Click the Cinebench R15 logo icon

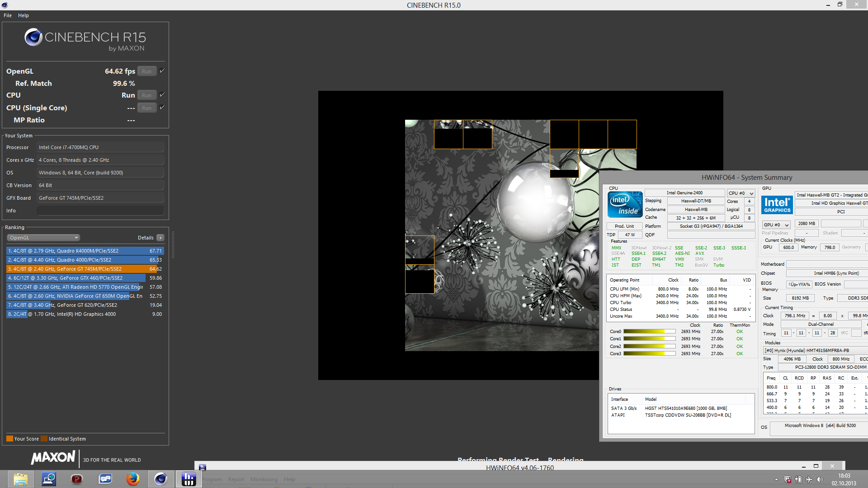click(x=33, y=37)
